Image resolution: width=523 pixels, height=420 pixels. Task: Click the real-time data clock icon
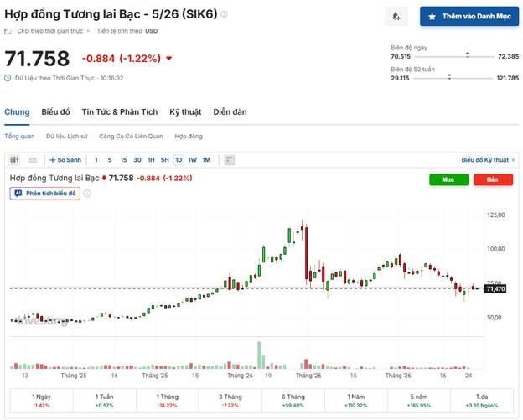pyautogui.click(x=8, y=78)
